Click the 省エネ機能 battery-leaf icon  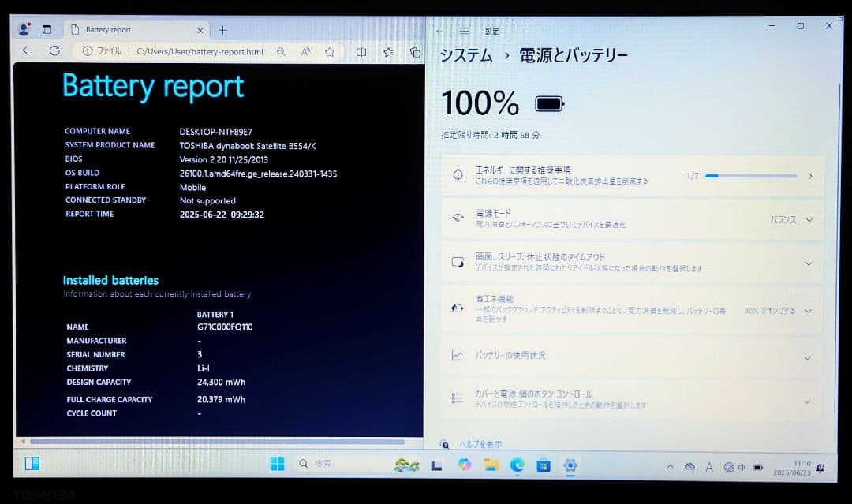click(x=458, y=310)
